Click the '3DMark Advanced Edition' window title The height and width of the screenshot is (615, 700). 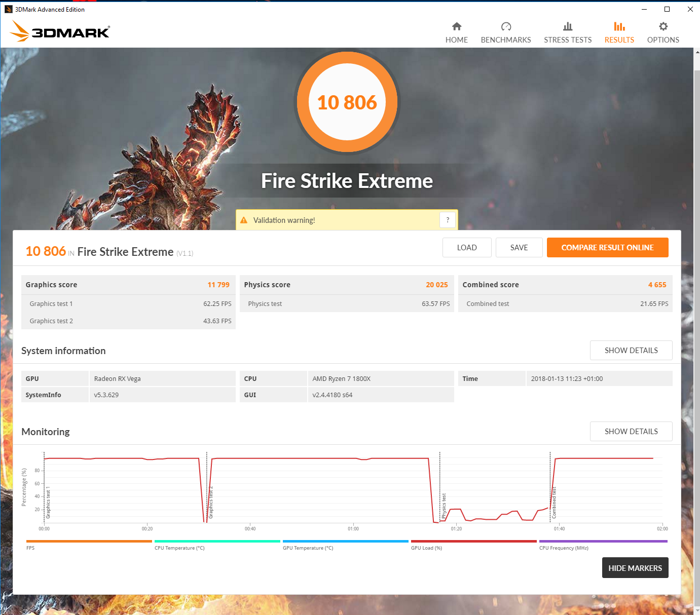click(50, 9)
